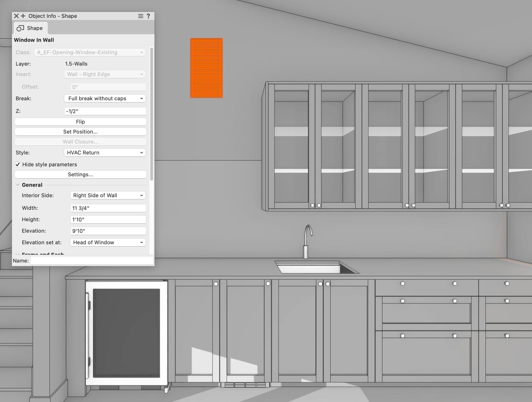Click the Z value field
Image resolution: width=532 pixels, height=402 pixels.
[x=105, y=111]
